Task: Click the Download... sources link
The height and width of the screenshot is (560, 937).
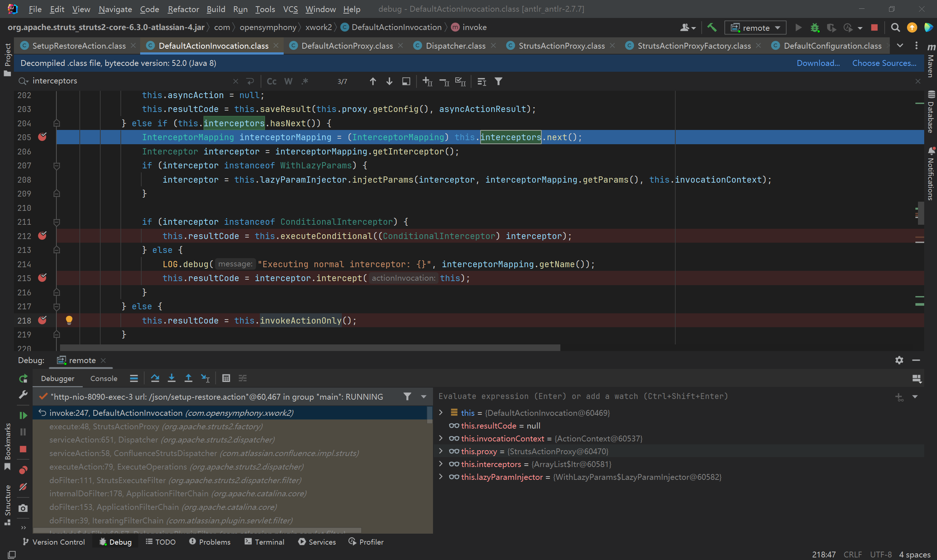Action: [818, 63]
